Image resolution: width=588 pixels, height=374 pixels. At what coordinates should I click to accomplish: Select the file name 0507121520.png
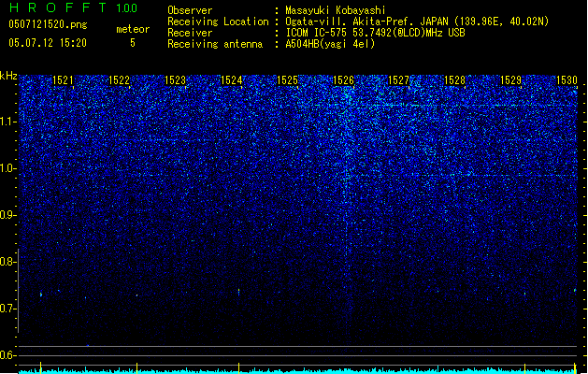[48, 24]
